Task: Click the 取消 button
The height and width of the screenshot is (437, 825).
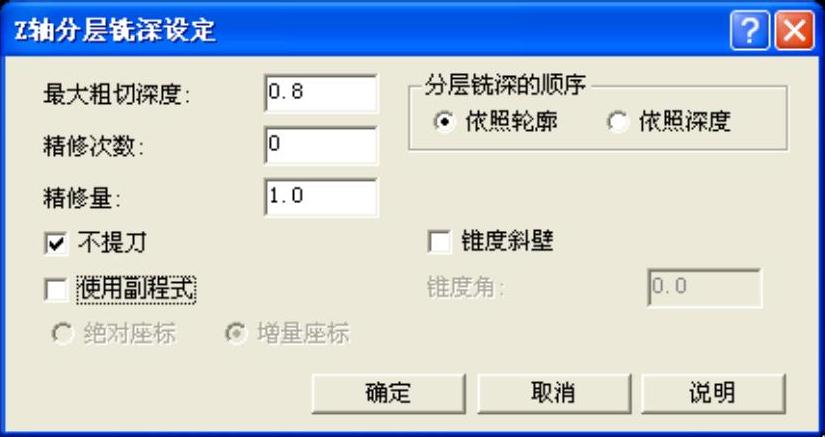Action: (554, 393)
